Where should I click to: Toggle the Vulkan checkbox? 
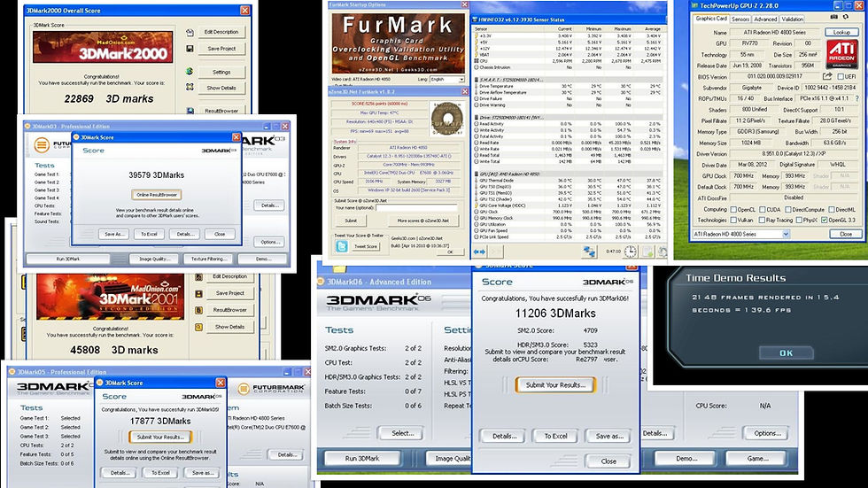[733, 221]
